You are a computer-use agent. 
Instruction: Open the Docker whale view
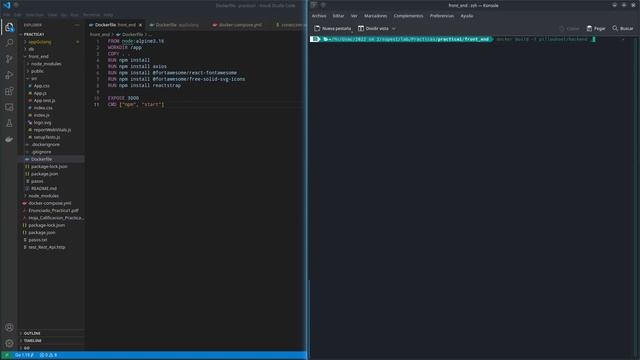pyautogui.click(x=9, y=139)
